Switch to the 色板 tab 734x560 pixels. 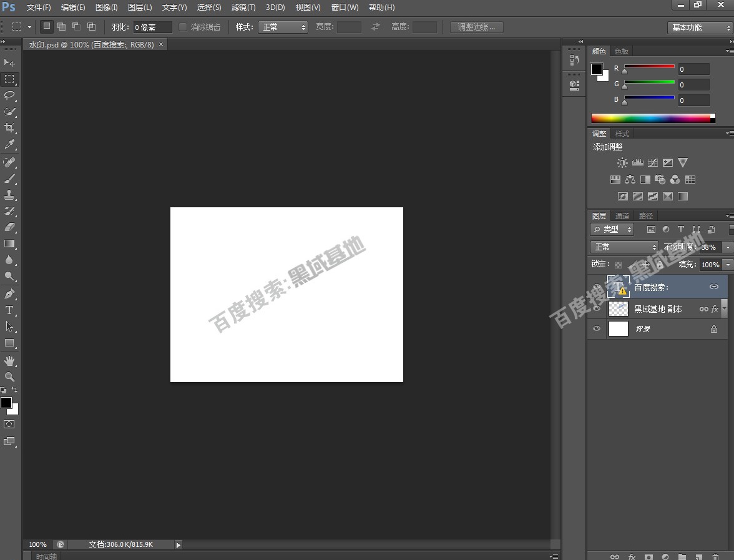(622, 51)
